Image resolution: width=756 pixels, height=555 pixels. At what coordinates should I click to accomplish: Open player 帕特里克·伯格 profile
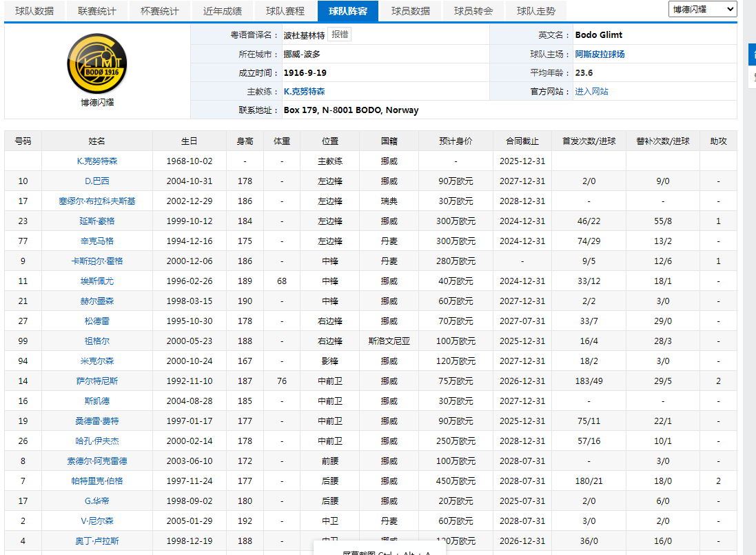tap(97, 481)
